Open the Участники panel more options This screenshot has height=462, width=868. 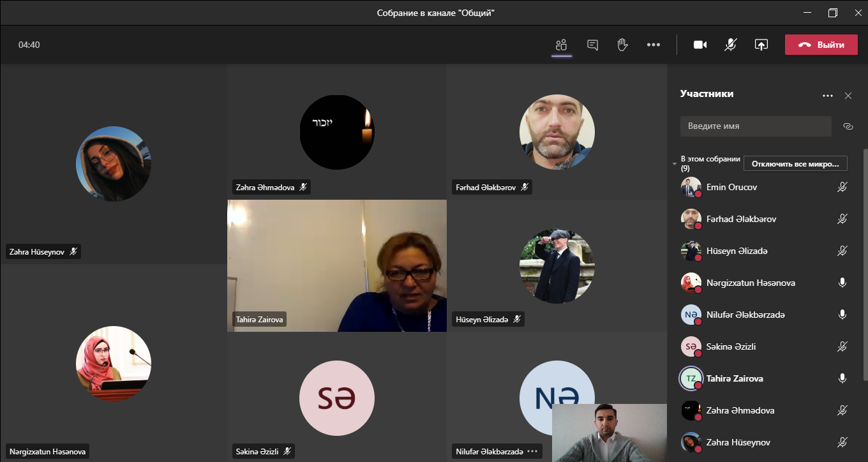(x=828, y=96)
